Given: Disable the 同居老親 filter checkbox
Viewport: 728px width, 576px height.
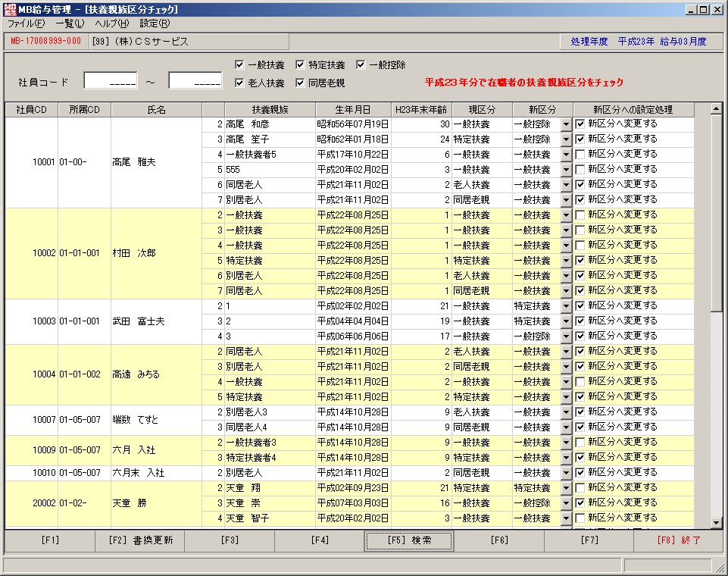Looking at the screenshot, I should tap(300, 83).
